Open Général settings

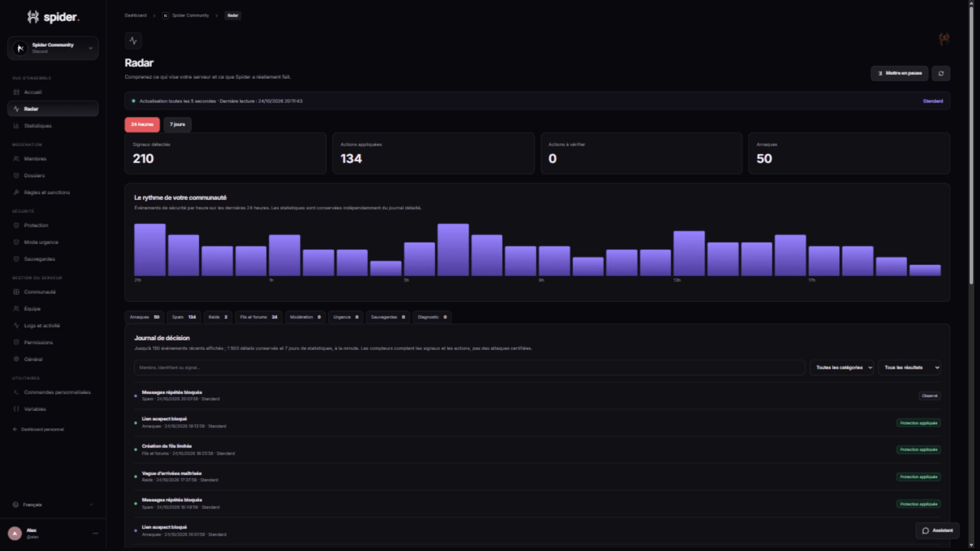53,359
